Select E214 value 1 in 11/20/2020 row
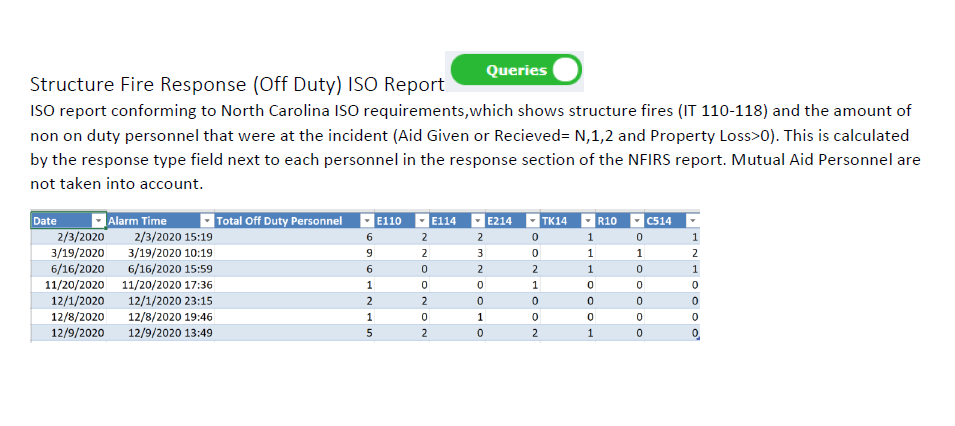The width and height of the screenshot is (955, 426). (513, 284)
